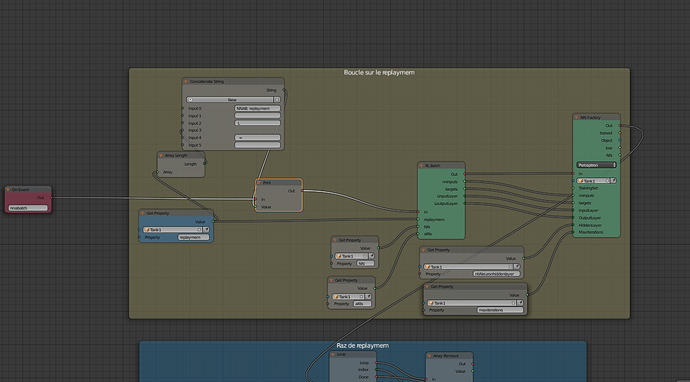This screenshot has height=382, width=690.
Task: Click the Out socket of On Event node
Action: (x=51, y=198)
